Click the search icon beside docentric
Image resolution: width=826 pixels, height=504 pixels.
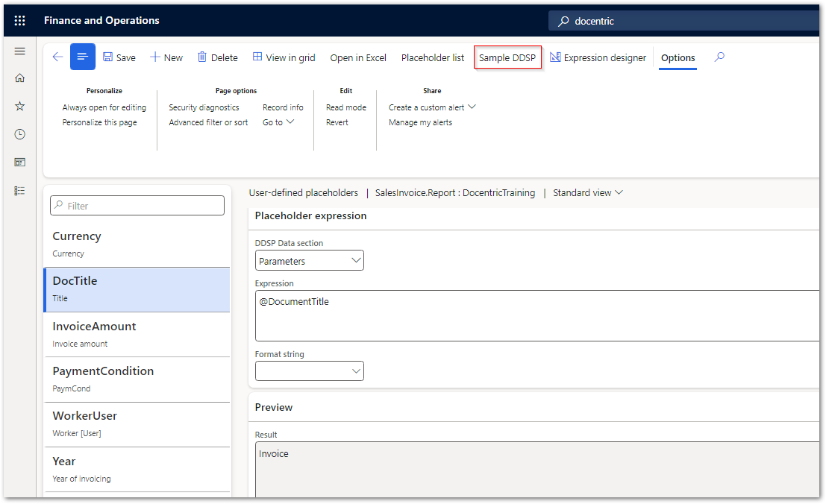coord(563,21)
